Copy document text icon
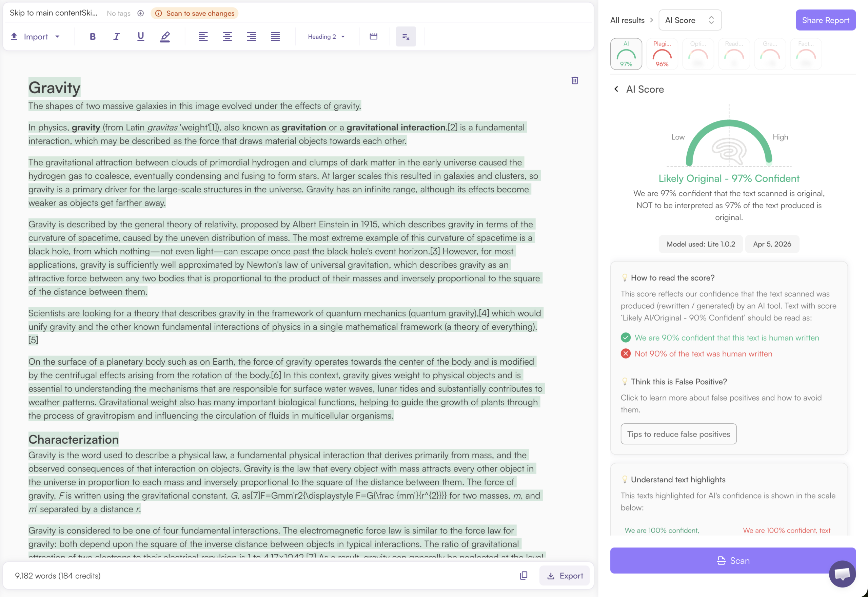868x597 pixels. 524,575
